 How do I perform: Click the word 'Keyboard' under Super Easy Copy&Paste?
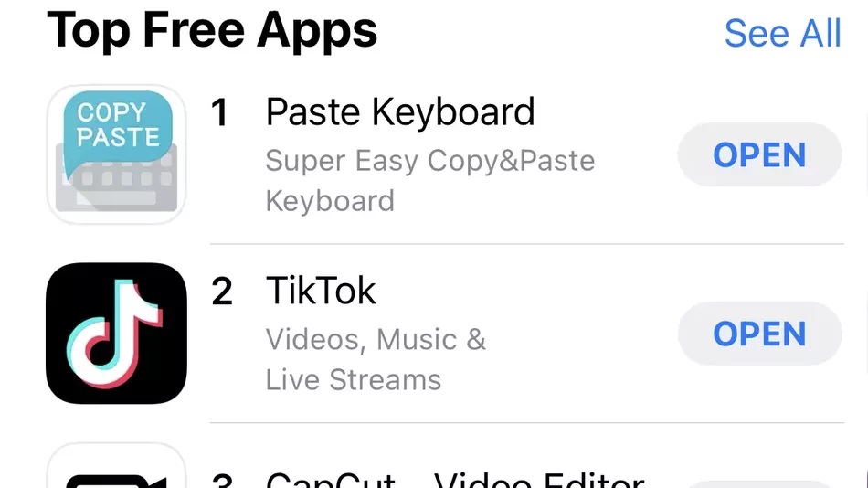(x=330, y=200)
